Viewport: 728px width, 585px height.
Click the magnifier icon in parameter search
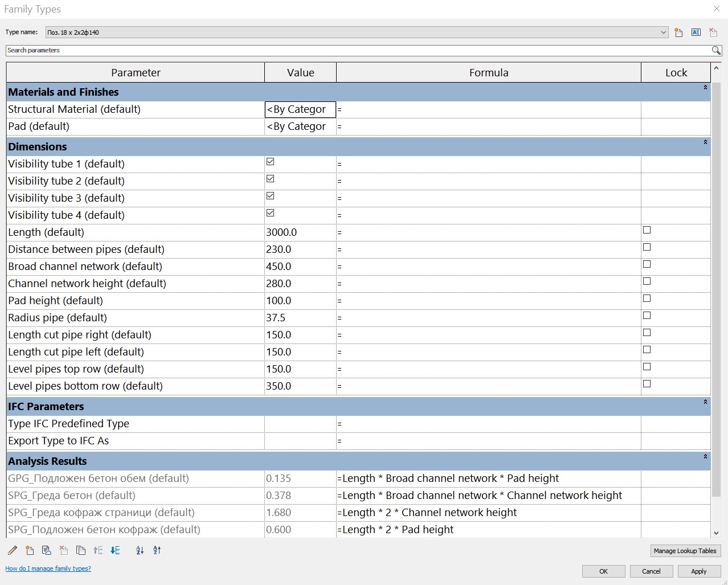[x=716, y=51]
